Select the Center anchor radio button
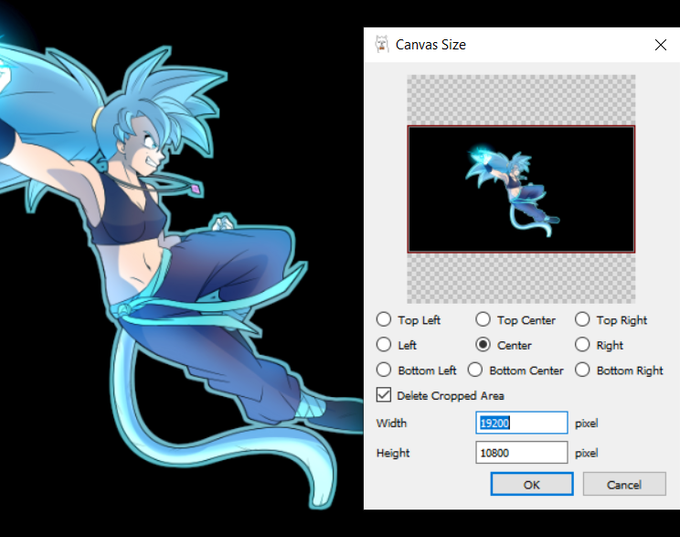Viewport: 680px width, 537px height. coord(483,345)
